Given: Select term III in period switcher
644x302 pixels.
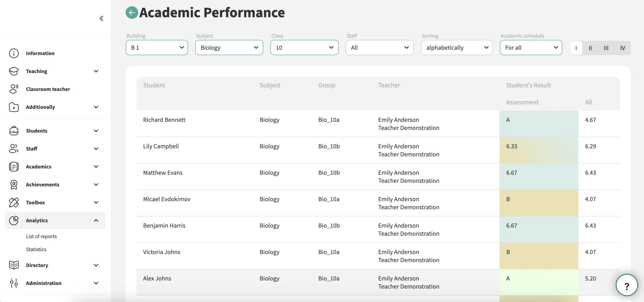Looking at the screenshot, I should click(606, 48).
